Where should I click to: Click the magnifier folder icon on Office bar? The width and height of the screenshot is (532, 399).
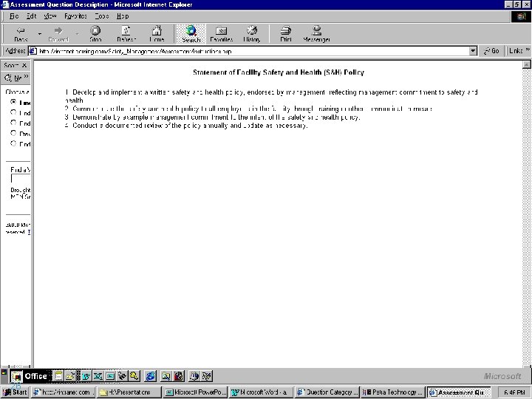(166, 376)
